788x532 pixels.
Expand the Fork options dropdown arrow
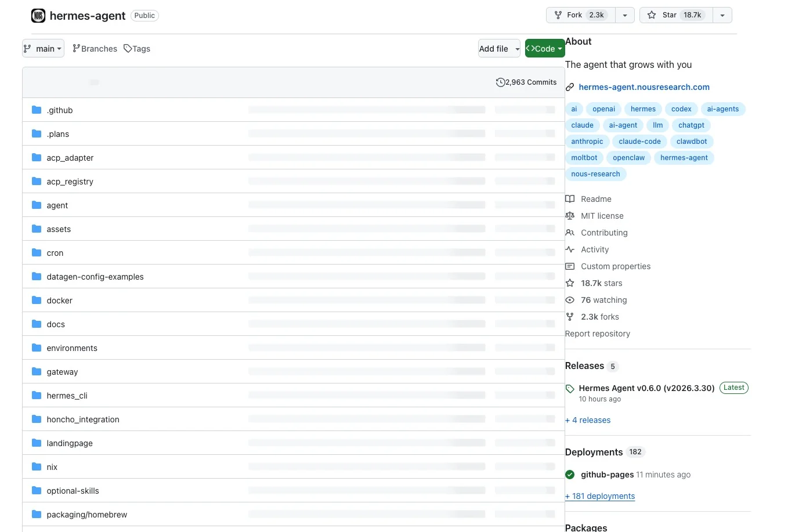[625, 15]
